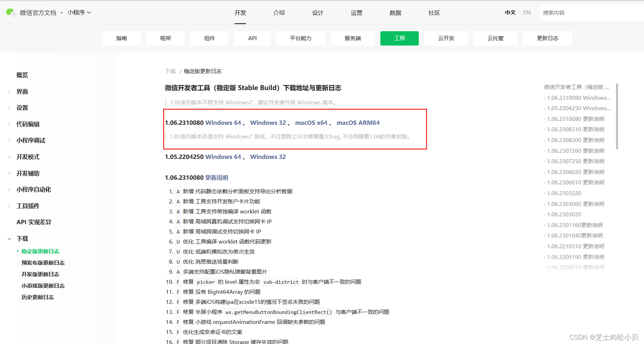644x344 pixels.
Task: Jump to 1.06.2303020 in contents
Action: click(564, 215)
